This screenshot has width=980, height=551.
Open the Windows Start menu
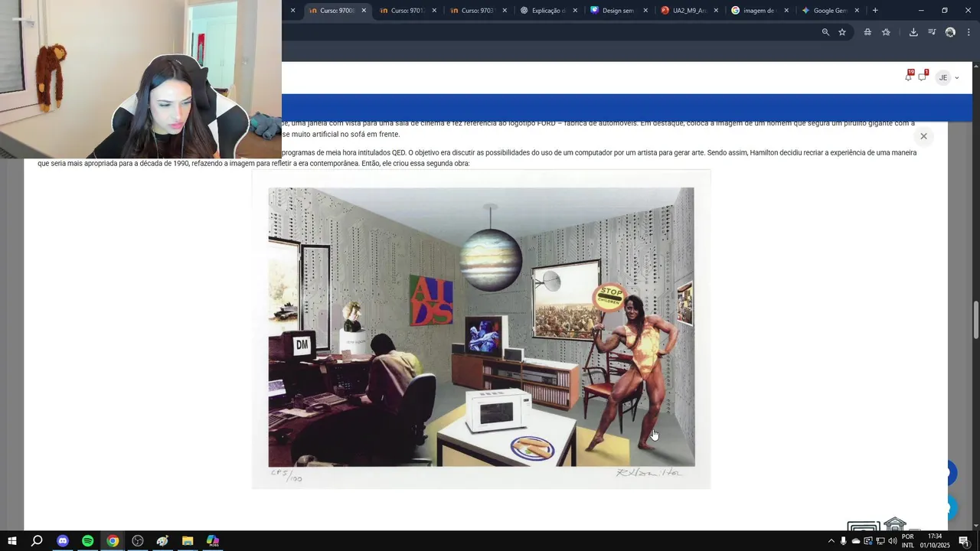pos(11,541)
